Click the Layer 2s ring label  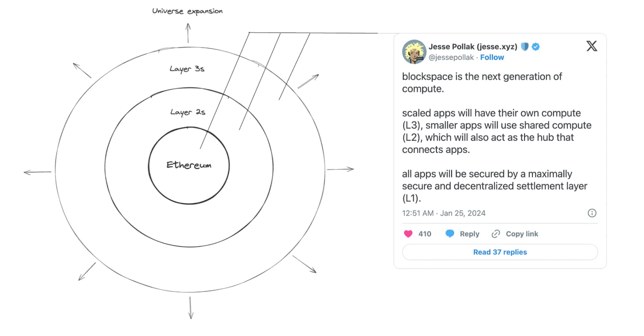[x=188, y=112]
